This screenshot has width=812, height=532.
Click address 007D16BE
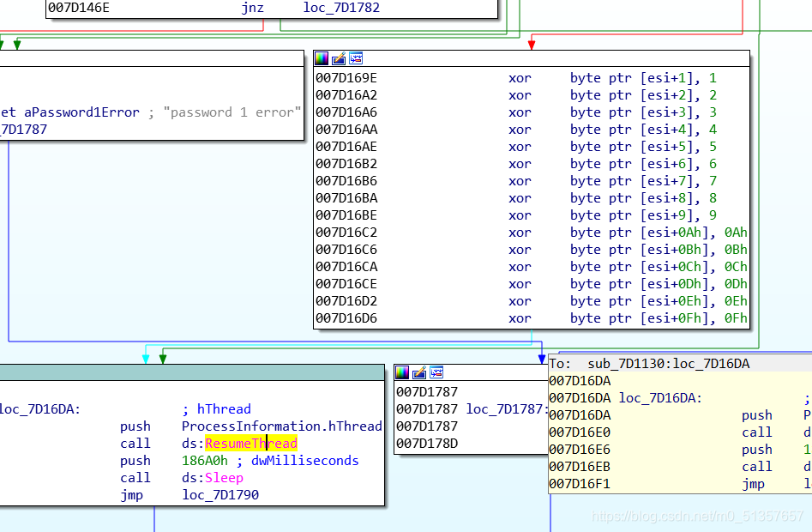coord(346,215)
